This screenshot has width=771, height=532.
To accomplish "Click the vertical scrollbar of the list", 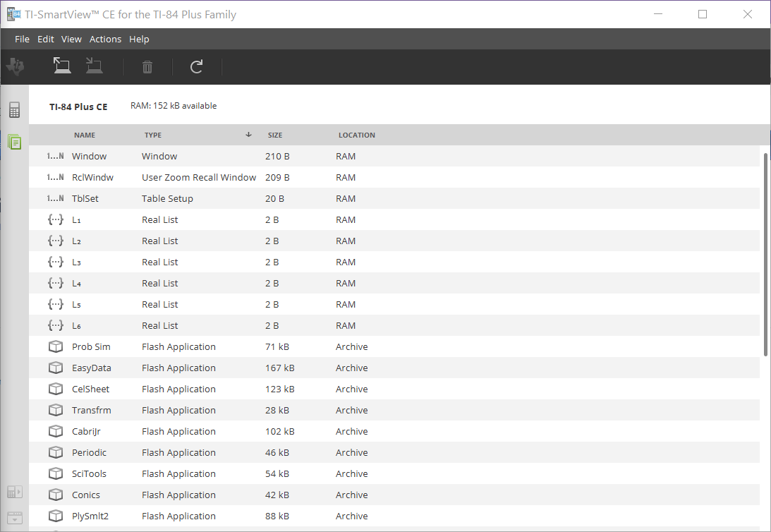I will (765, 254).
